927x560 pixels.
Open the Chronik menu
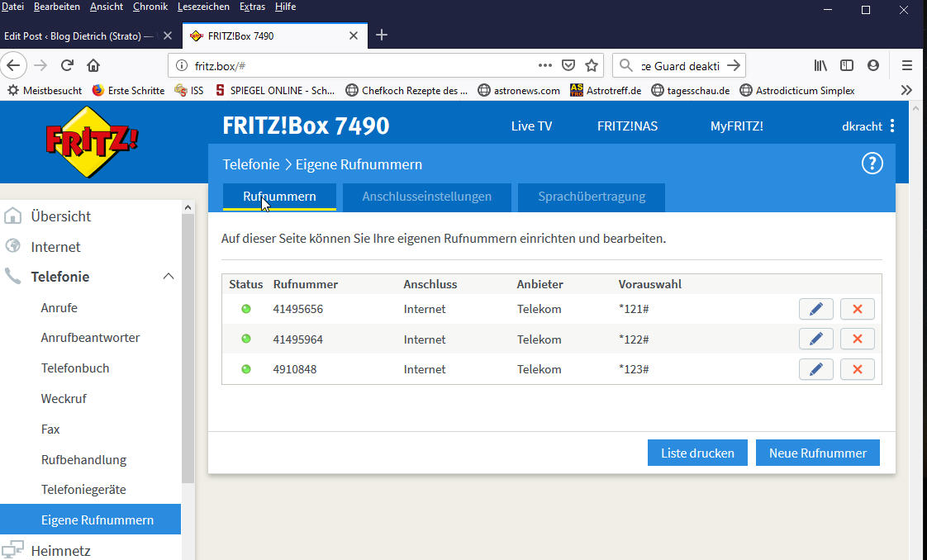pos(150,7)
